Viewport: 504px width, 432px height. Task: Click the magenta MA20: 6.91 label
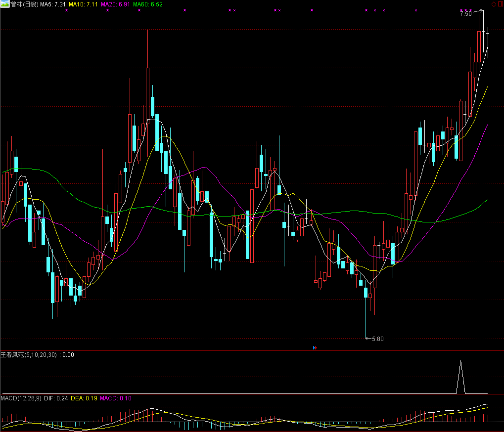[x=115, y=4]
